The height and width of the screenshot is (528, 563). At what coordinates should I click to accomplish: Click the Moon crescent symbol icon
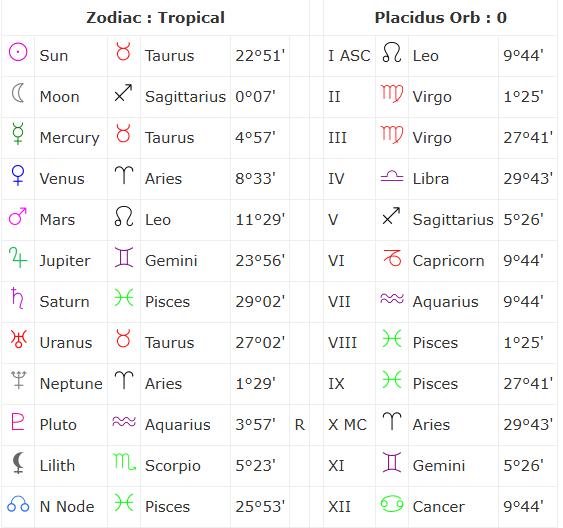tap(18, 93)
